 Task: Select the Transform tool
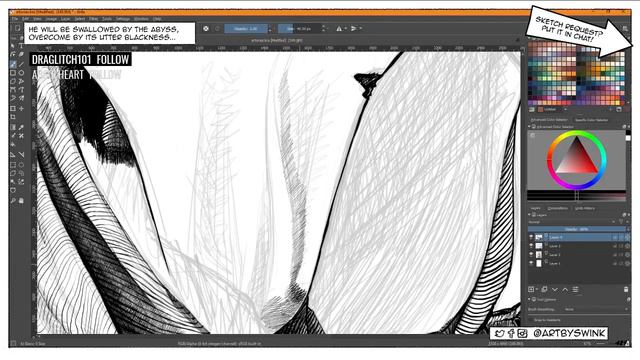(13, 109)
